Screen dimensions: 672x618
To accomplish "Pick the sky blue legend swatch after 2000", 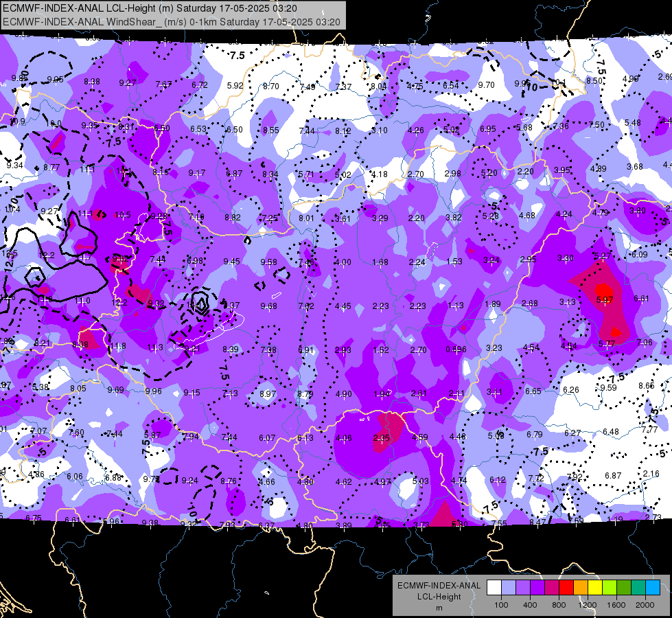I will coord(653,588).
